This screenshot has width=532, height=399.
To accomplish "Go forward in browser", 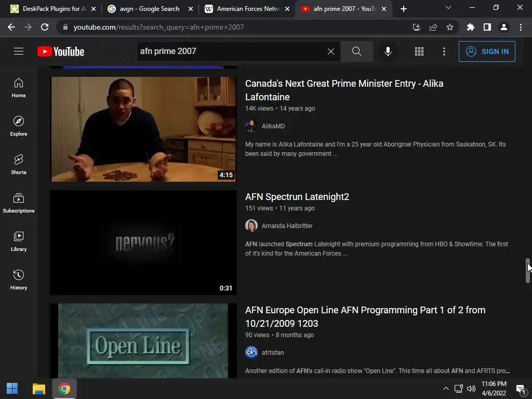I will point(28,27).
